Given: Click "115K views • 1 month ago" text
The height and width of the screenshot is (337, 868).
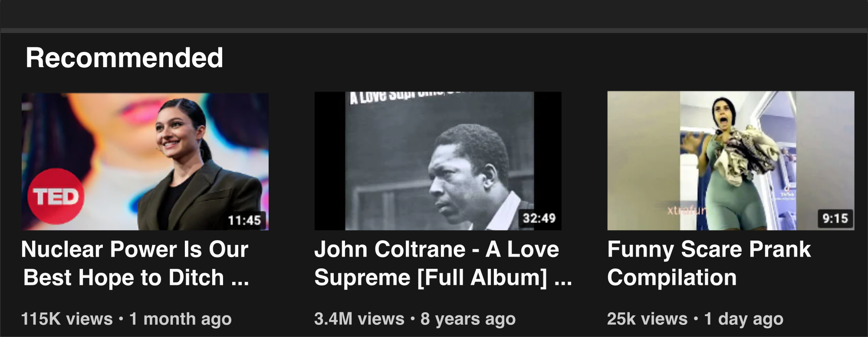Looking at the screenshot, I should point(126,319).
